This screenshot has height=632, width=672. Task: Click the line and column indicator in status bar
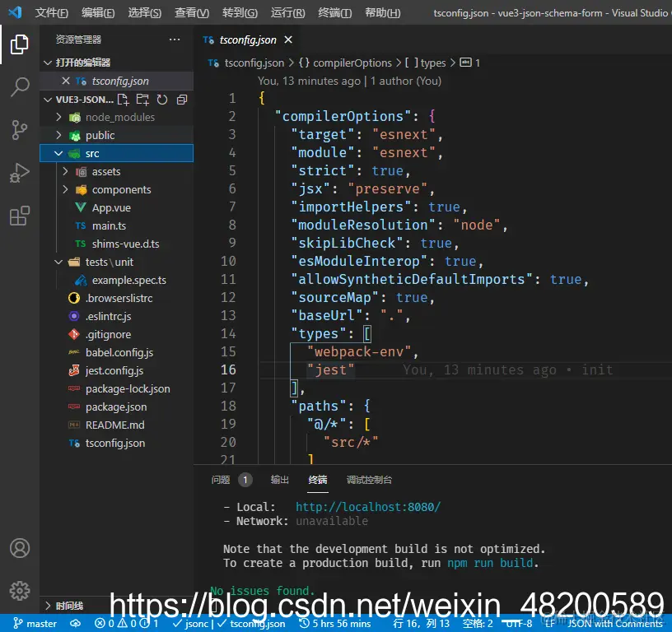422,624
